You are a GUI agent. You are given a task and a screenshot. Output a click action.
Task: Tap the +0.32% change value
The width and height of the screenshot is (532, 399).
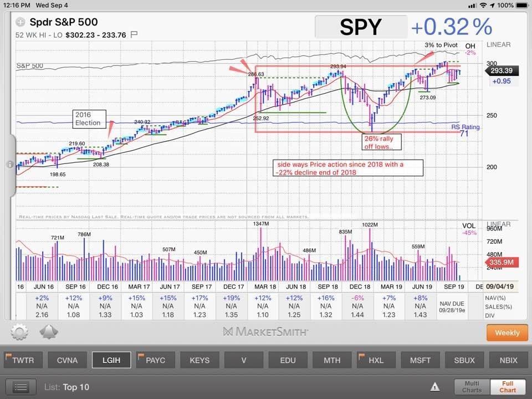pyautogui.click(x=451, y=27)
